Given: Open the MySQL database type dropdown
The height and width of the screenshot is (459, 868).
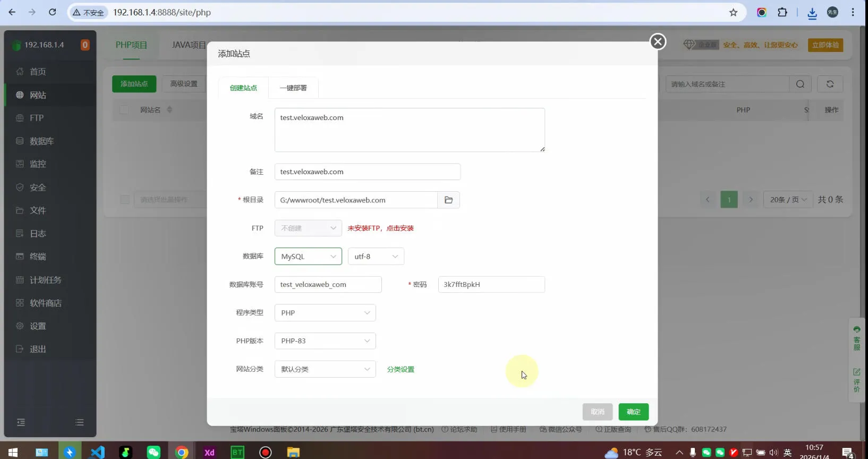Looking at the screenshot, I should [308, 257].
